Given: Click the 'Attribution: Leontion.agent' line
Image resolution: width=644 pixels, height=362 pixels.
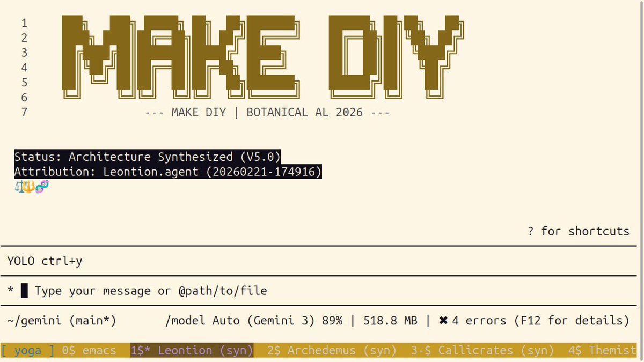Looking at the screenshot, I should [x=168, y=172].
